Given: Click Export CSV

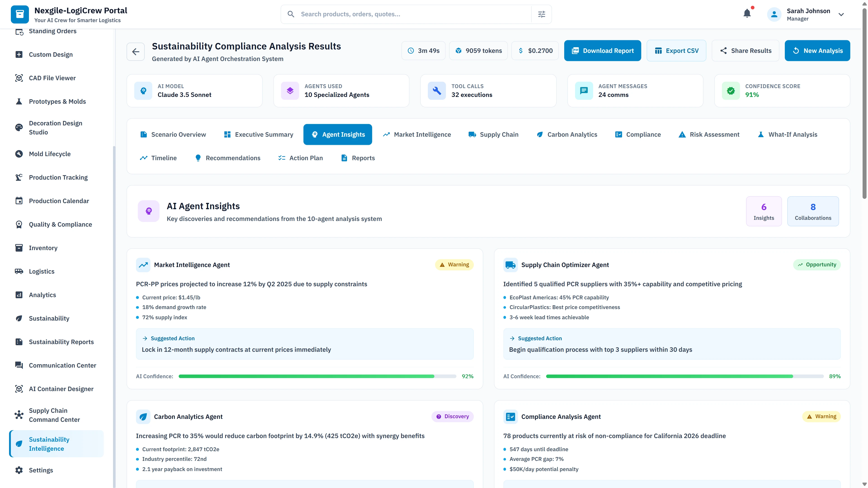Looking at the screenshot, I should (x=676, y=51).
